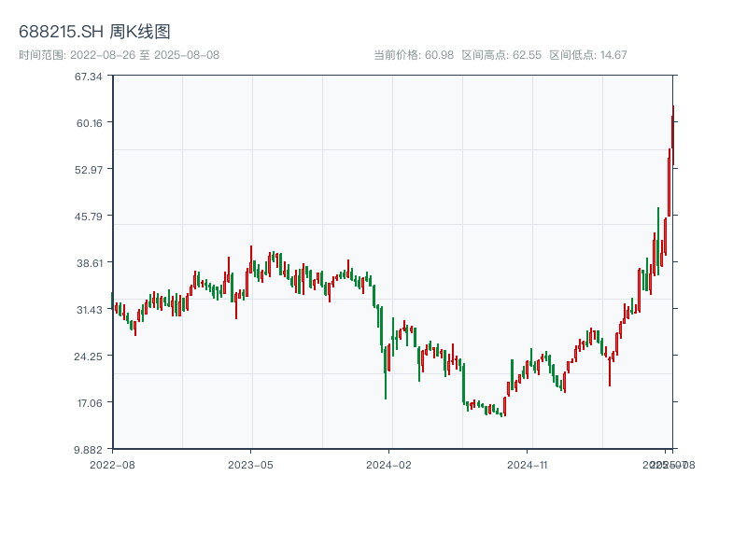Select the 2024-11 date axis marker
Screen dimensions: 747x560
point(528,464)
